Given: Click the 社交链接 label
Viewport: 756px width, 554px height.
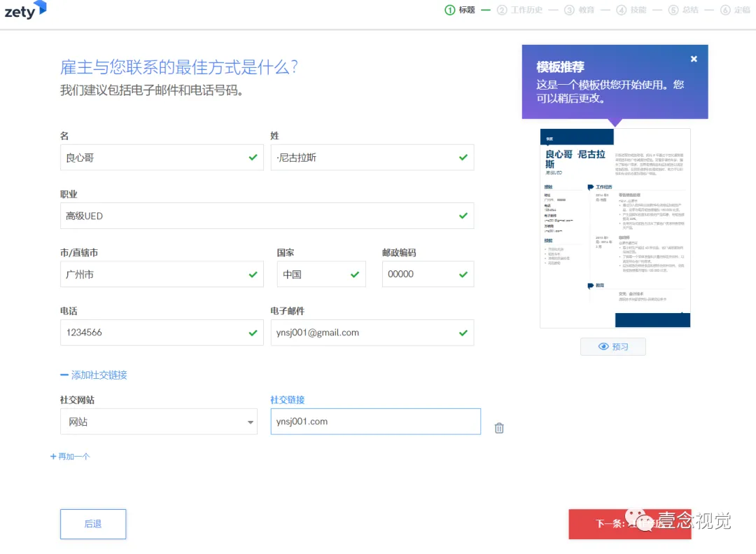Looking at the screenshot, I should tap(288, 400).
